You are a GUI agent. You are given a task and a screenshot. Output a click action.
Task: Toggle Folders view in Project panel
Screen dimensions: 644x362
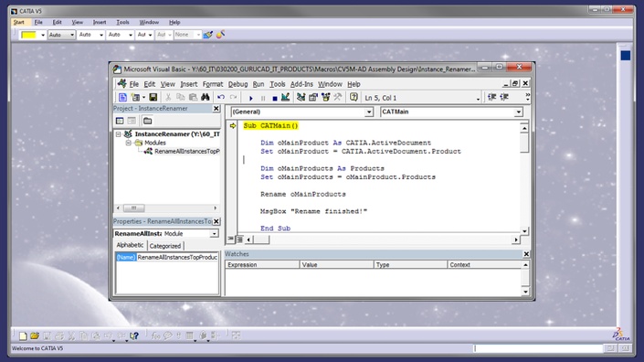click(147, 121)
